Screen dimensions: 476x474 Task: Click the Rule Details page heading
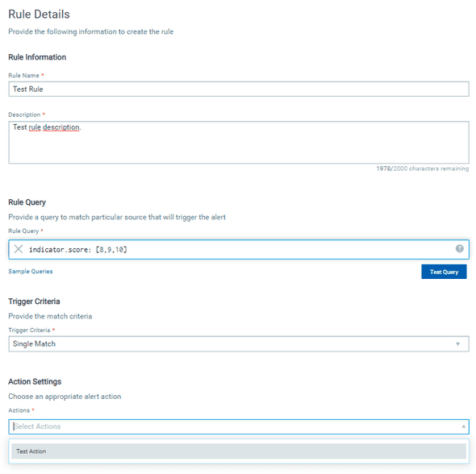tap(39, 15)
